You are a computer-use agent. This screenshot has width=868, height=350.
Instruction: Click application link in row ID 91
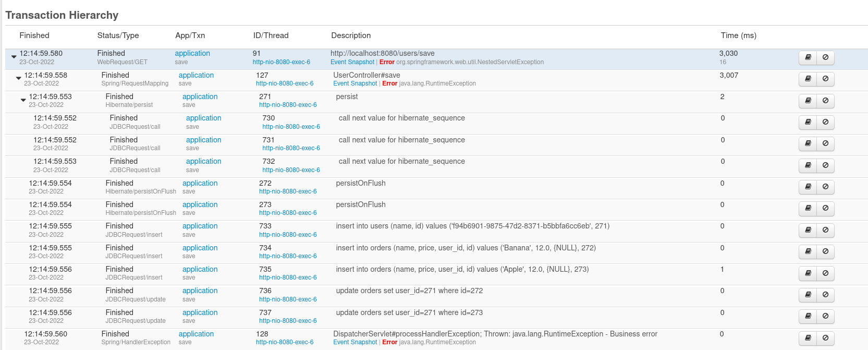tap(192, 53)
